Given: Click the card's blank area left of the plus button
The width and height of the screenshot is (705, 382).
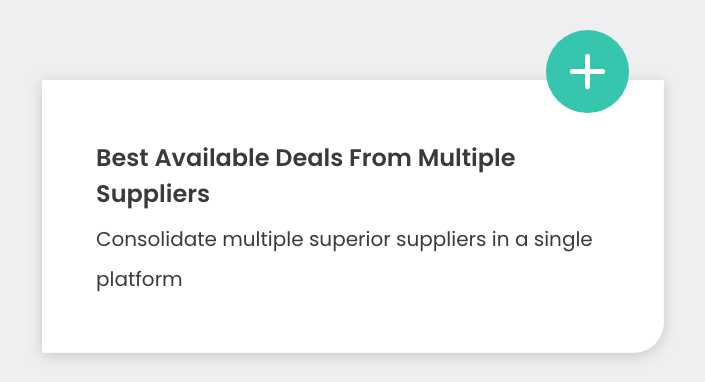Looking at the screenshot, I should (x=315, y=108).
